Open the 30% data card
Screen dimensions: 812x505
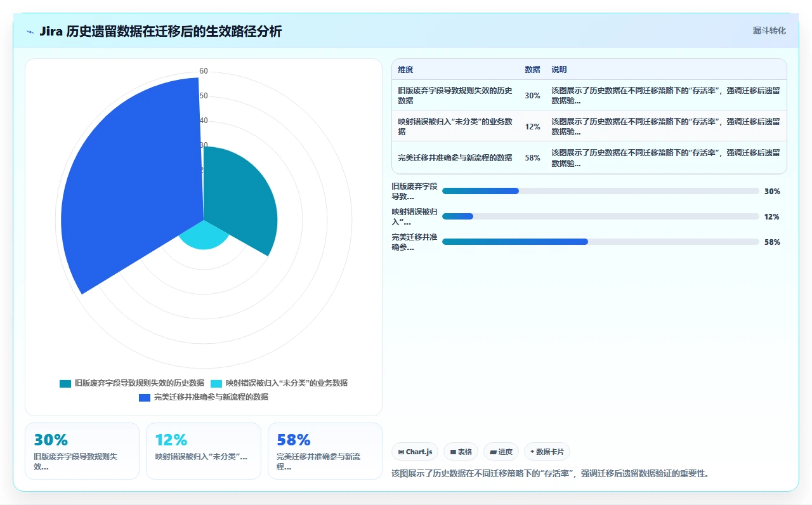(x=82, y=451)
